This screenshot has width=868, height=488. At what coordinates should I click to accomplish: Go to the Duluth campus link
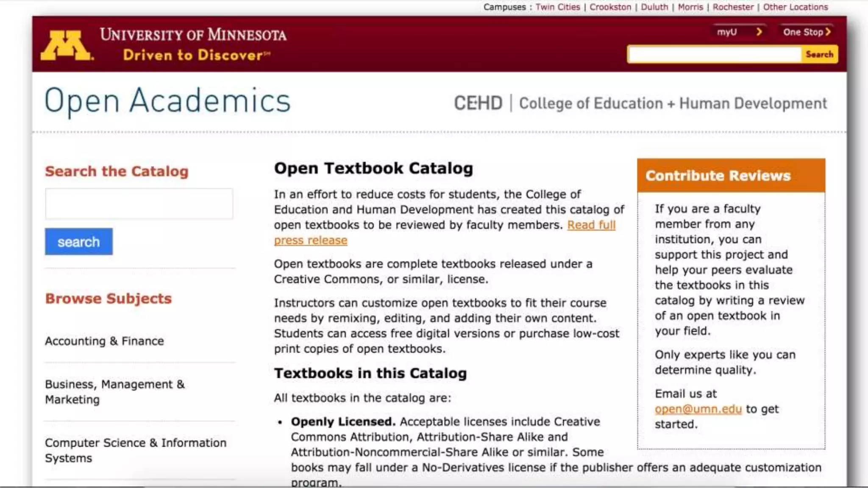[x=654, y=7]
